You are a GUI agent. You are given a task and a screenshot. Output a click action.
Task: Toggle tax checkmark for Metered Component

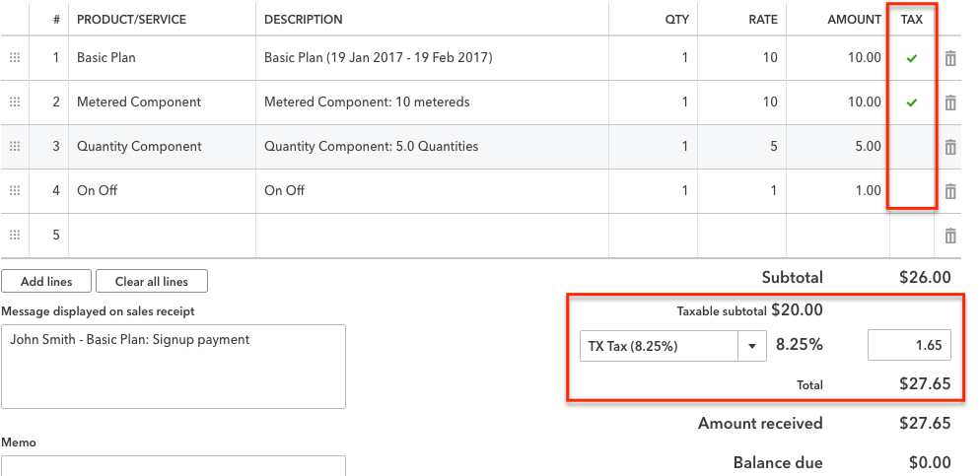[x=911, y=102]
